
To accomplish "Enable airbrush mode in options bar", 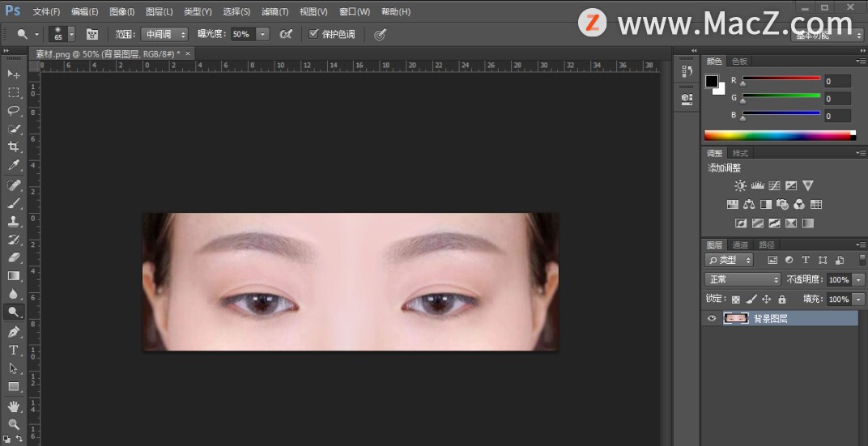I will [x=286, y=34].
